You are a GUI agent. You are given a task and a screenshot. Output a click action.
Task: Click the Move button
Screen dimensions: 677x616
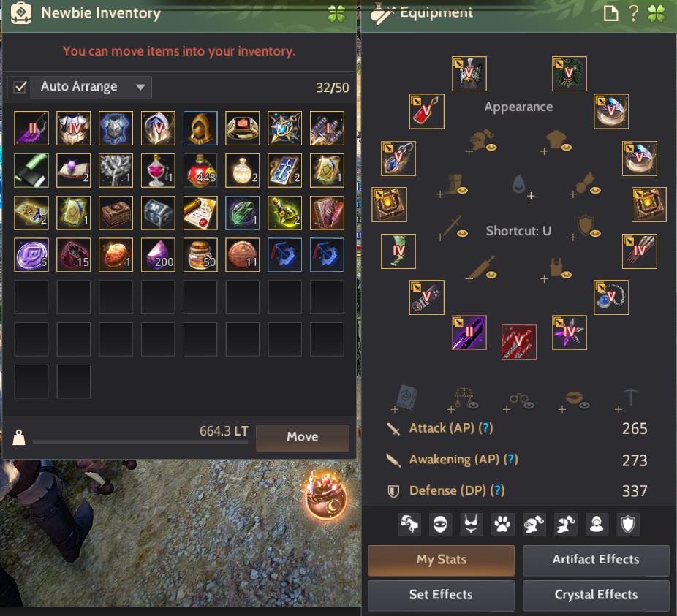[303, 437]
